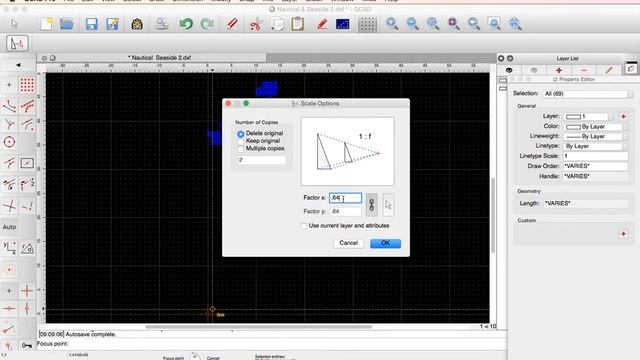Select Delete original radio button
Viewport: 640px width, 360px height.
click(x=240, y=133)
